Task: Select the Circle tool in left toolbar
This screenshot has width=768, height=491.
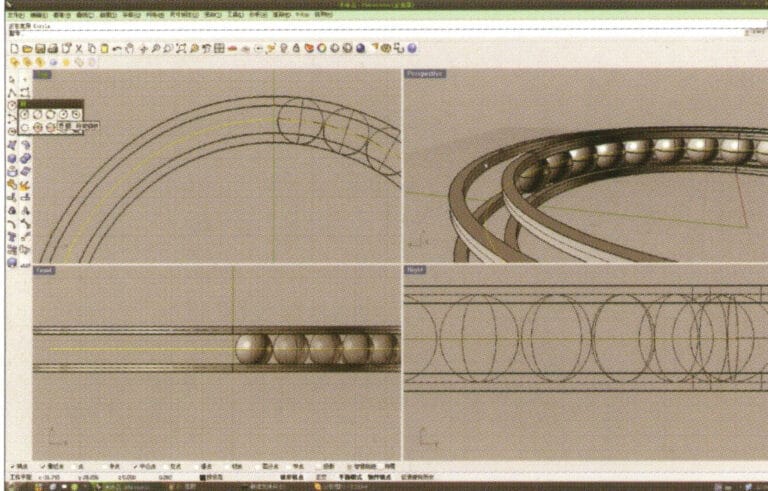Action: click(x=13, y=104)
